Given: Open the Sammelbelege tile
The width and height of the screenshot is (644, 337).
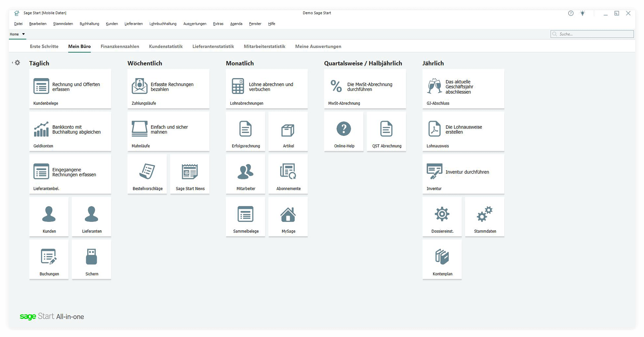Looking at the screenshot, I should [245, 217].
